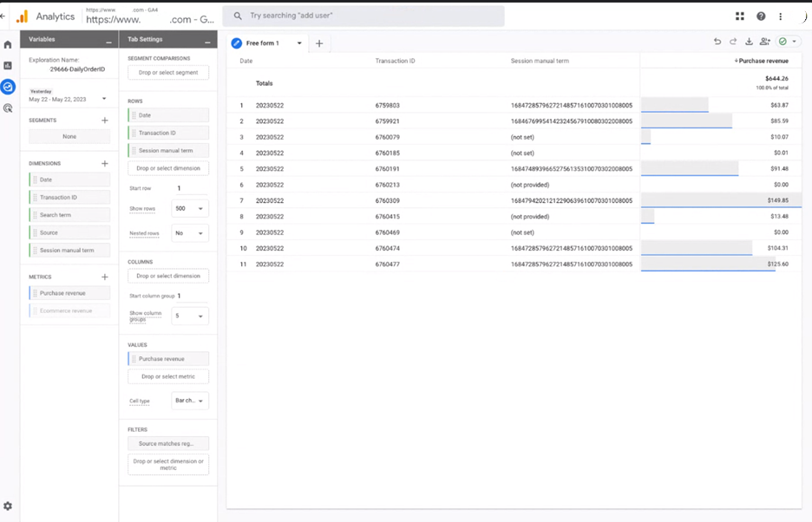Click Drop or select dimension under Rows

pyautogui.click(x=168, y=168)
